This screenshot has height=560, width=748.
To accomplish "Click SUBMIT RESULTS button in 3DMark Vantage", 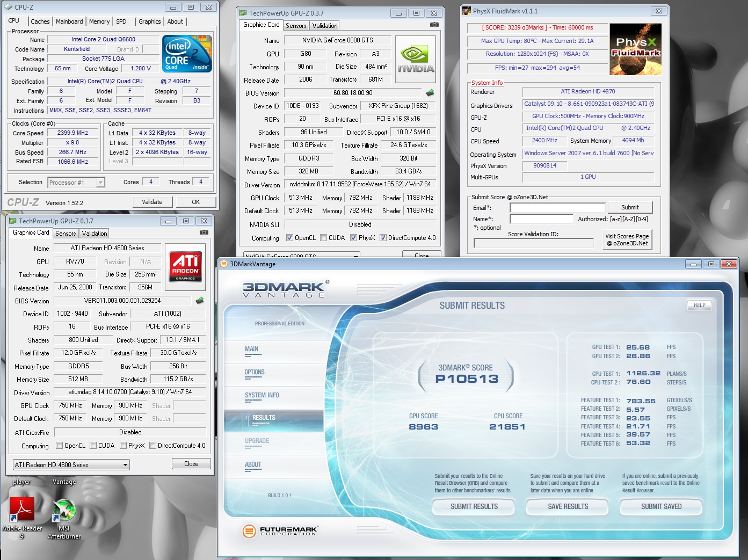I will [474, 506].
